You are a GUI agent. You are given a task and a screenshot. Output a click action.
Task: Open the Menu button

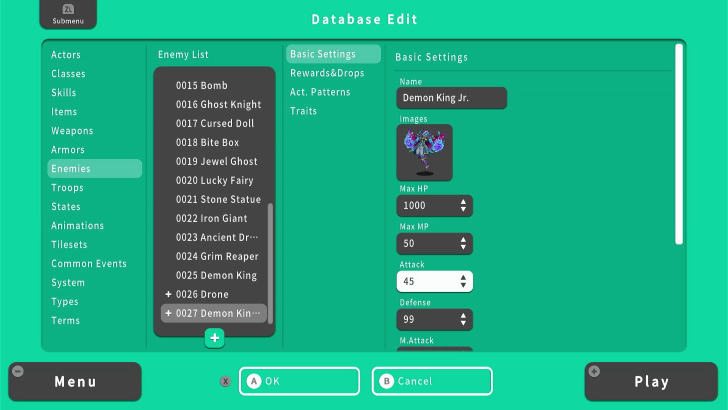75,382
